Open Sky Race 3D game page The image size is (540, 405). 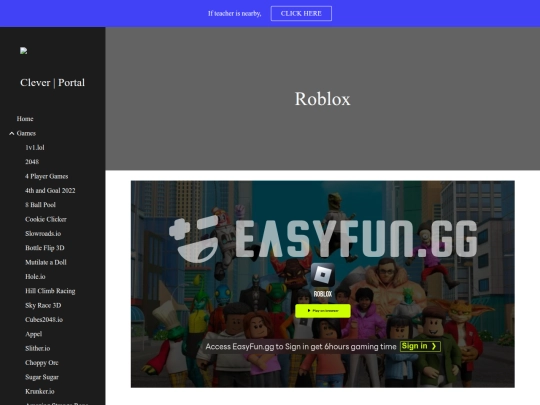pyautogui.click(x=43, y=305)
